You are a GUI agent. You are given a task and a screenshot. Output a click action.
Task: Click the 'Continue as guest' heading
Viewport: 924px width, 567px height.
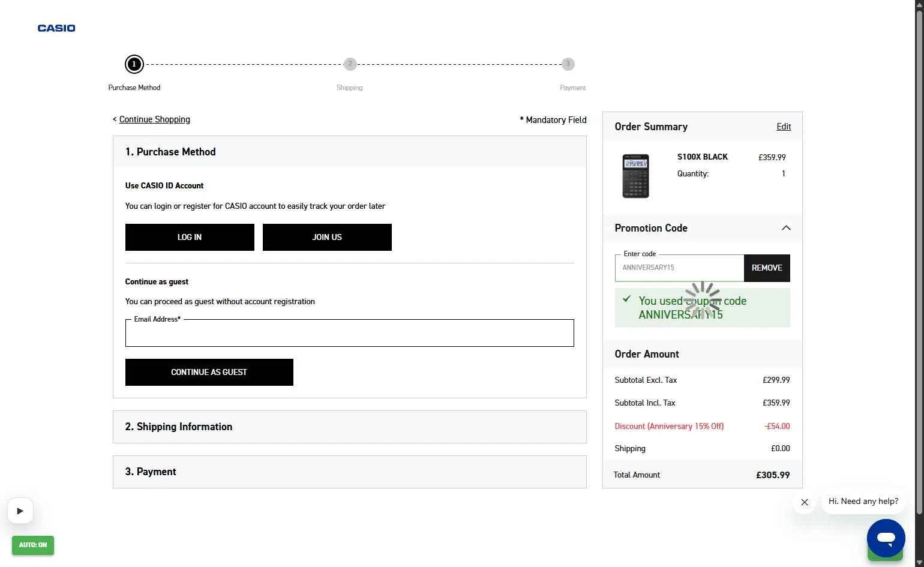(x=157, y=281)
